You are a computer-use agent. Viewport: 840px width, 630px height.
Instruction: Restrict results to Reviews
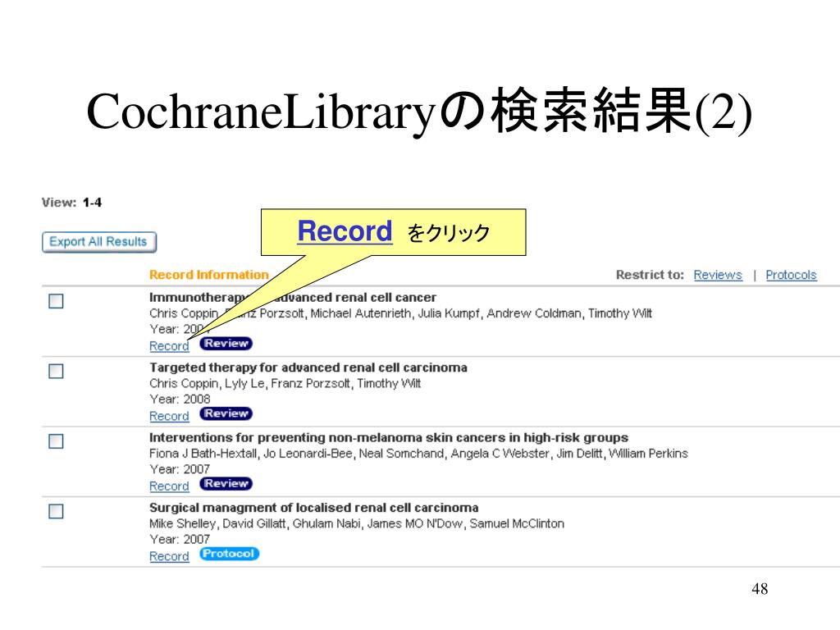click(718, 275)
